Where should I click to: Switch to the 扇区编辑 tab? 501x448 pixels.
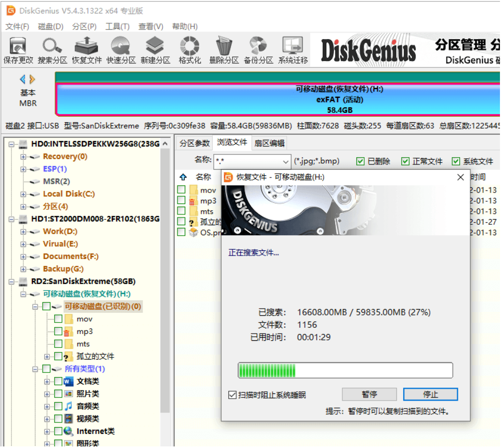[x=269, y=143]
